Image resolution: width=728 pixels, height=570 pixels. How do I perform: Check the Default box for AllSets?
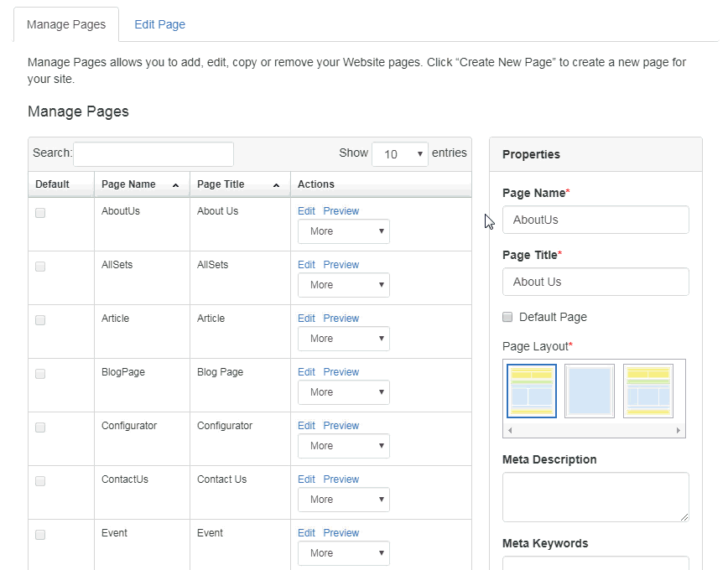pyautogui.click(x=40, y=267)
